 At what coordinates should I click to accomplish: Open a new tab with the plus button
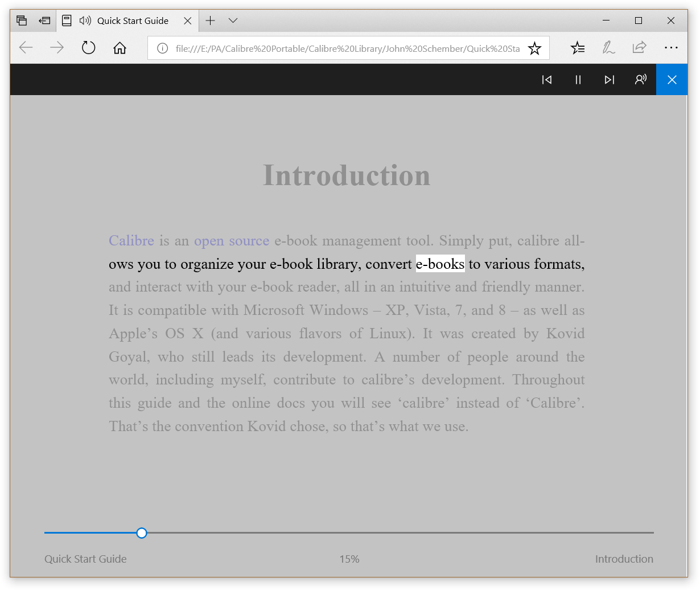[x=210, y=21]
